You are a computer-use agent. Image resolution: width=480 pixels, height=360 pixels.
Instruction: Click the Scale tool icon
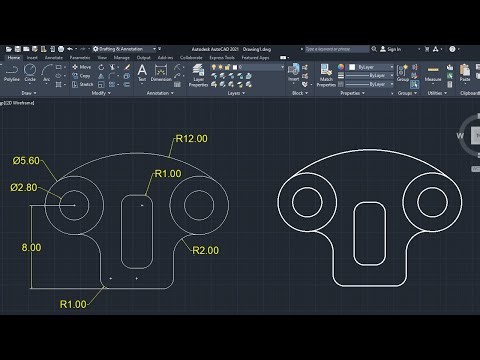[x=101, y=85]
